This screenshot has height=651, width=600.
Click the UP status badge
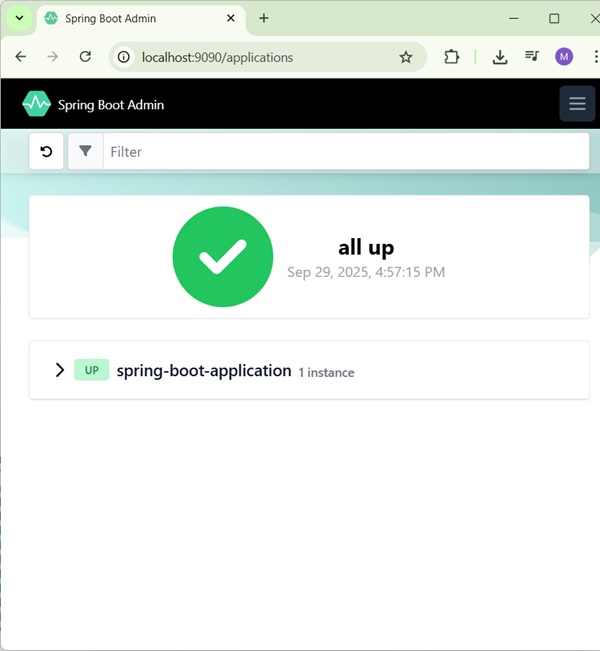[x=91, y=370]
